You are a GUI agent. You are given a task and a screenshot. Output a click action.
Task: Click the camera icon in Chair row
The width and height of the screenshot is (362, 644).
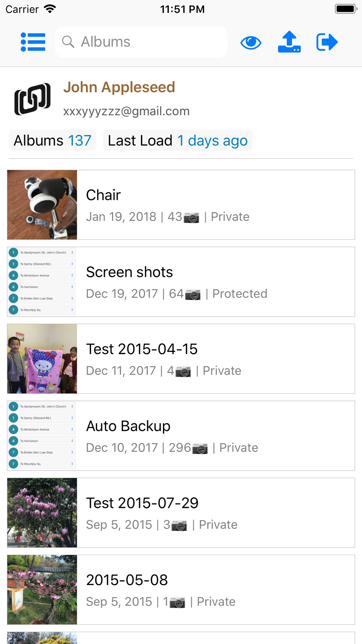(x=191, y=217)
